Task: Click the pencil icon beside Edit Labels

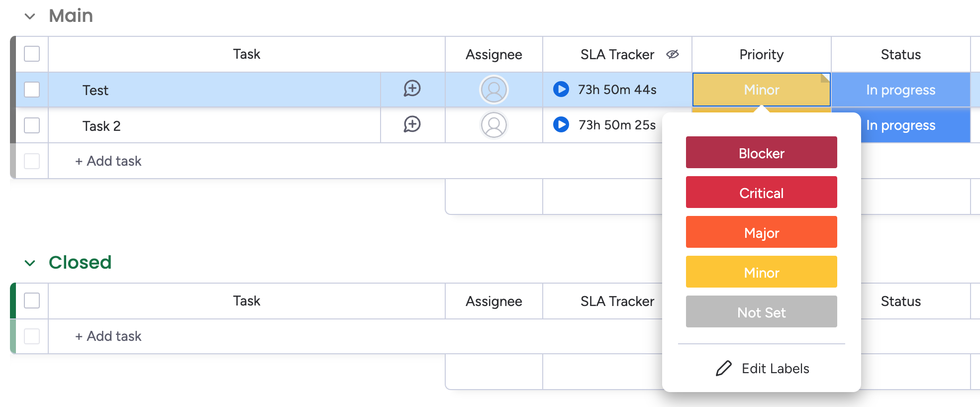Action: click(x=724, y=368)
